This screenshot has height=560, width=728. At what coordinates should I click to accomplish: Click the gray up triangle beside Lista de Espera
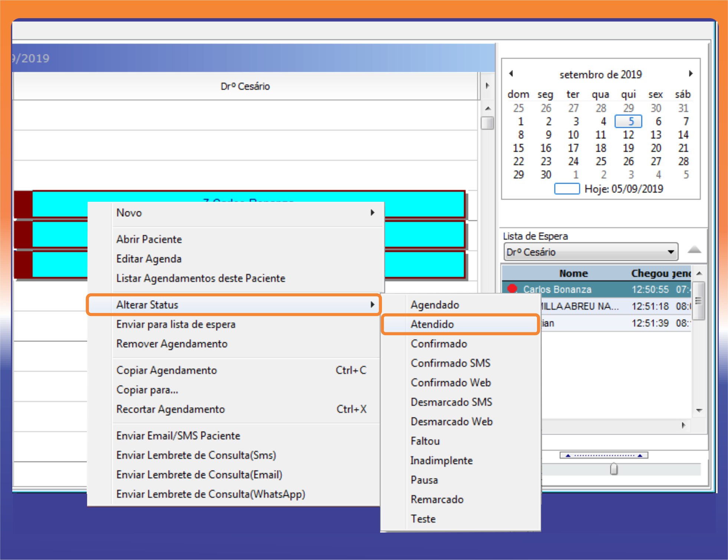click(x=694, y=250)
